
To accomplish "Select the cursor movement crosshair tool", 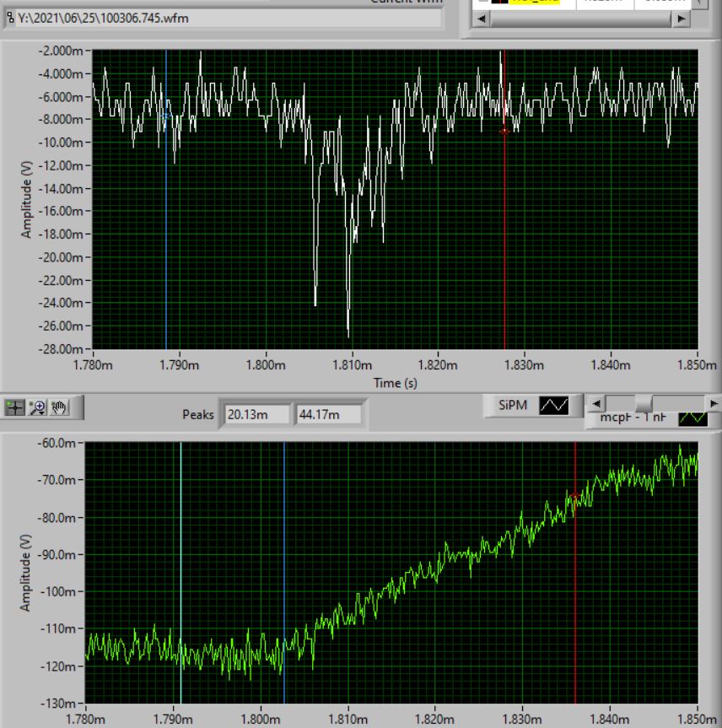I will click(x=14, y=407).
